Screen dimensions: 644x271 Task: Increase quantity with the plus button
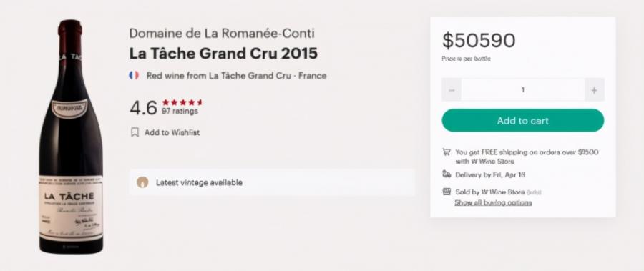tap(594, 90)
